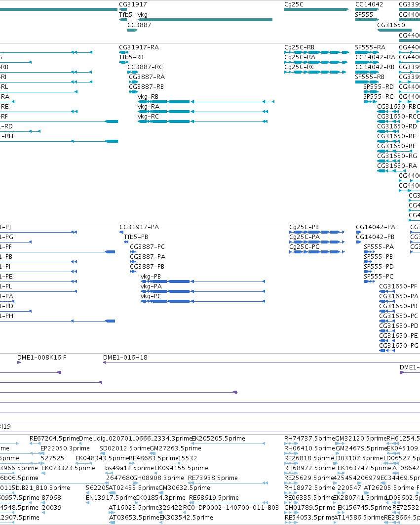420x525 pixels.
Task: Click the Cg25C gene bar
Action: pyautogui.click(x=316, y=9)
